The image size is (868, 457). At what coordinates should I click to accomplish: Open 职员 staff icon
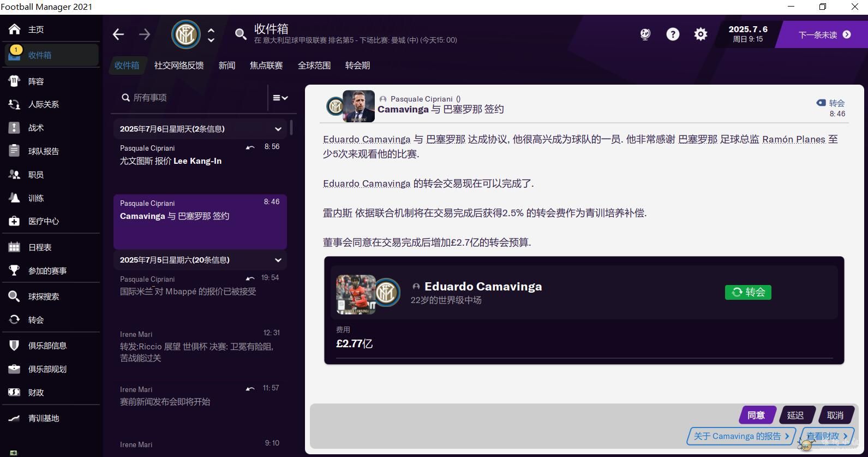click(15, 175)
